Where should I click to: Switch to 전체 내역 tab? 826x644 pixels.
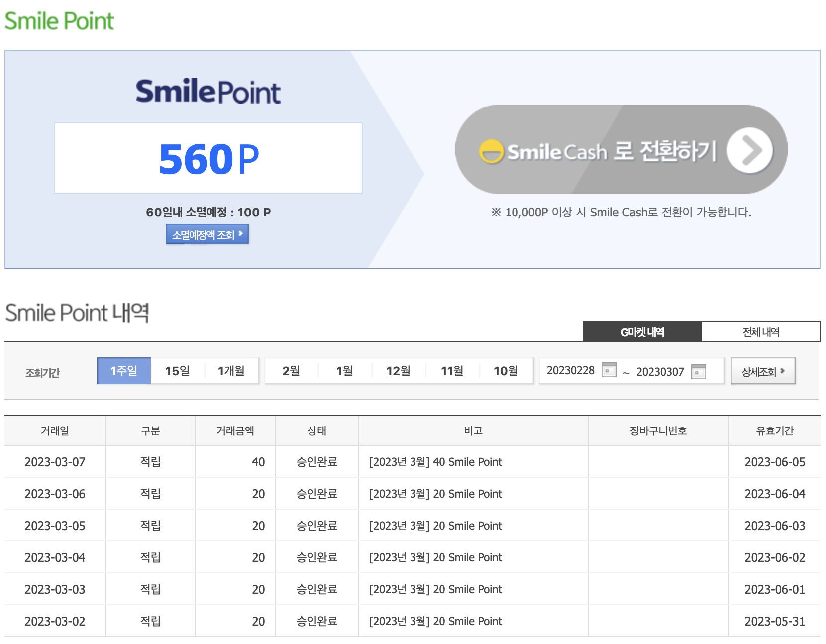coord(761,332)
